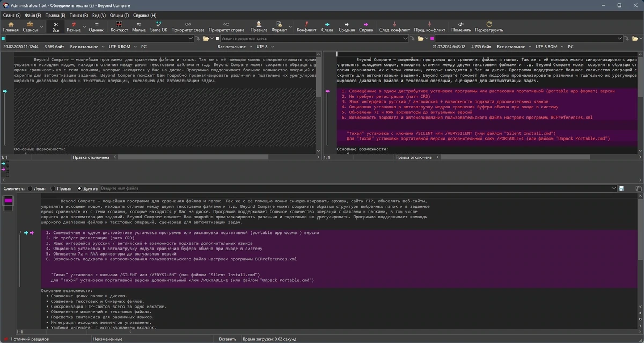Show identical lines with Одинак.
Image resolution: width=644 pixels, height=343 pixels.
click(x=97, y=27)
